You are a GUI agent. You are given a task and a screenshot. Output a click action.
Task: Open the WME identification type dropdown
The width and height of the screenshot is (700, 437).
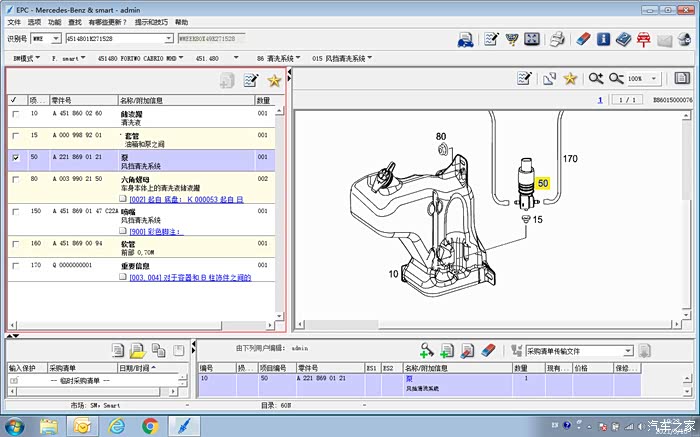55,39
